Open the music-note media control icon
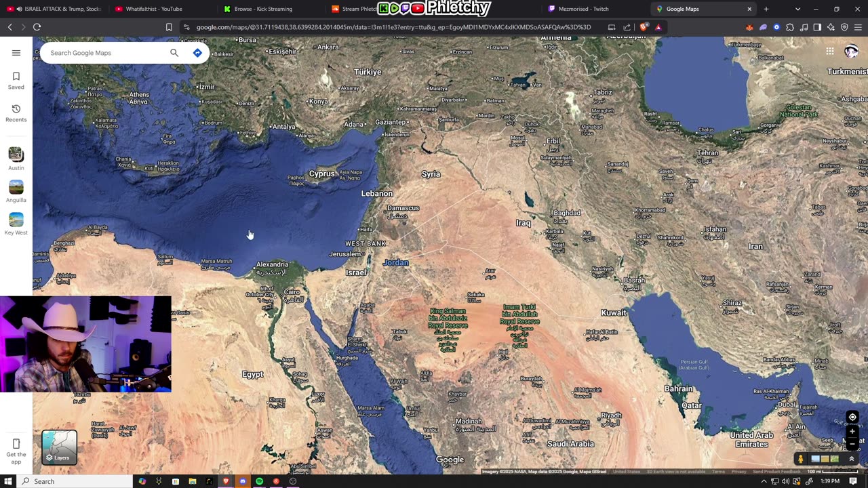The width and height of the screenshot is (868, 488). click(x=804, y=27)
